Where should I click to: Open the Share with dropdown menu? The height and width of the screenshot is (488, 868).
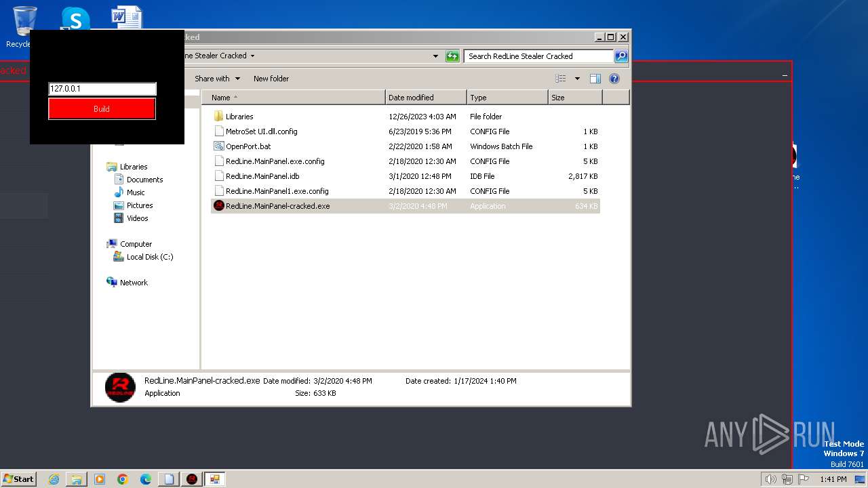click(217, 79)
